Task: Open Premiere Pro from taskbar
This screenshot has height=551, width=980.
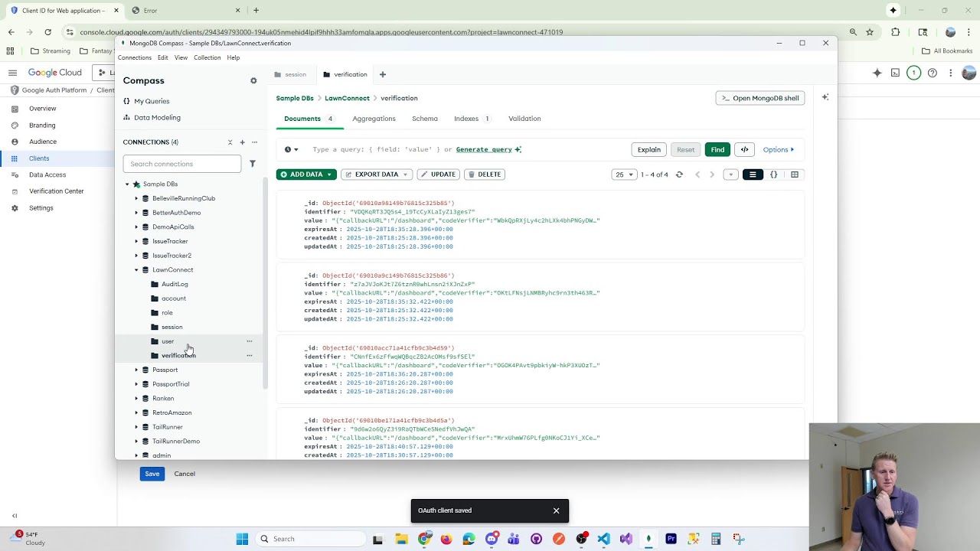Action: [671, 539]
